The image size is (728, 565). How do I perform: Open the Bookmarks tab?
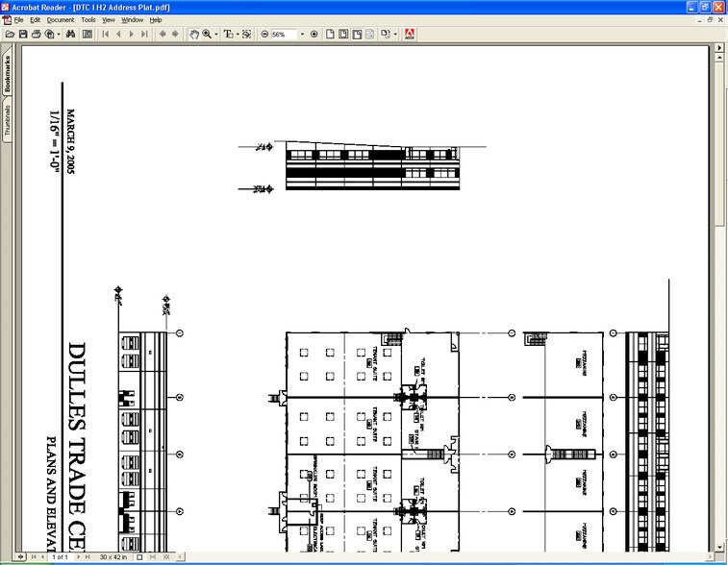8,74
